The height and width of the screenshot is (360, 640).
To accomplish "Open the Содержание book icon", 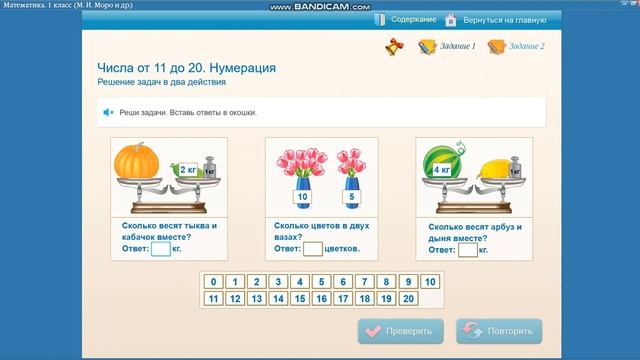I will pos(380,20).
